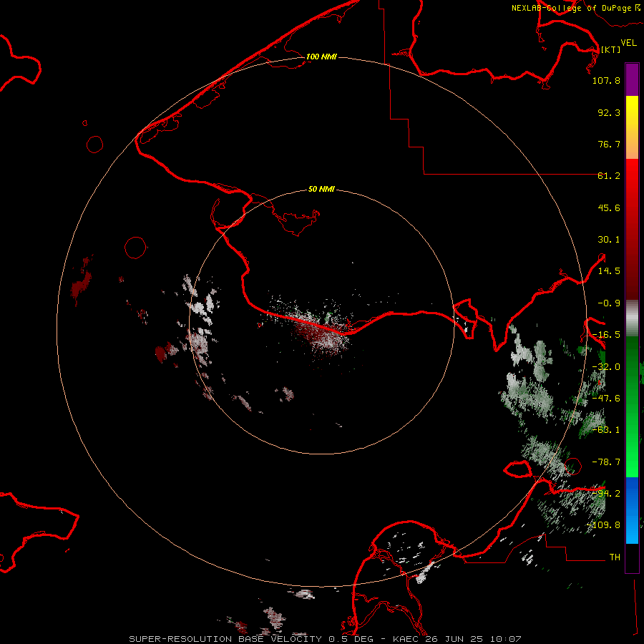Select the 76.7 velocity scale value
Screen dimensions: 644x644
click(609, 144)
